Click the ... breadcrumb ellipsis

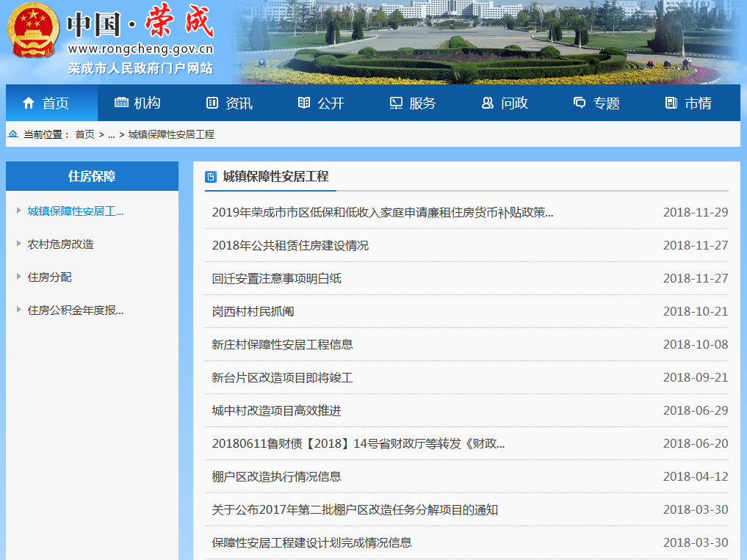[x=111, y=135]
